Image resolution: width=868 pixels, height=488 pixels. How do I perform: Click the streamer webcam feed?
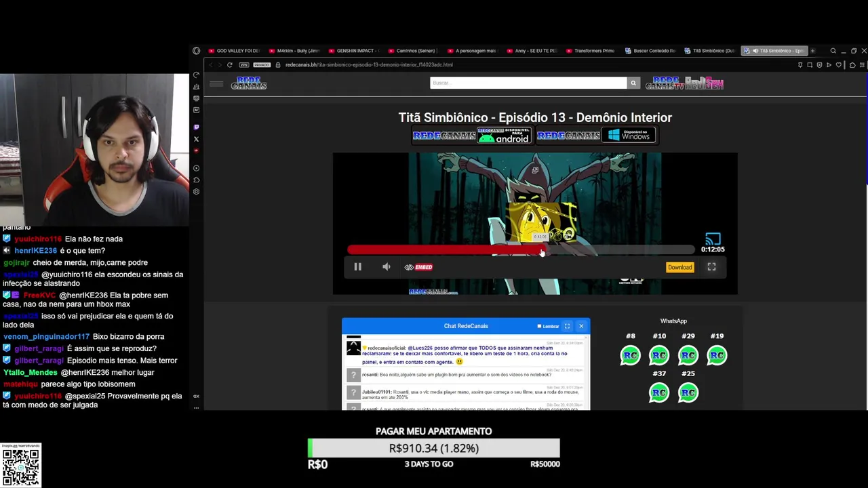(94, 149)
